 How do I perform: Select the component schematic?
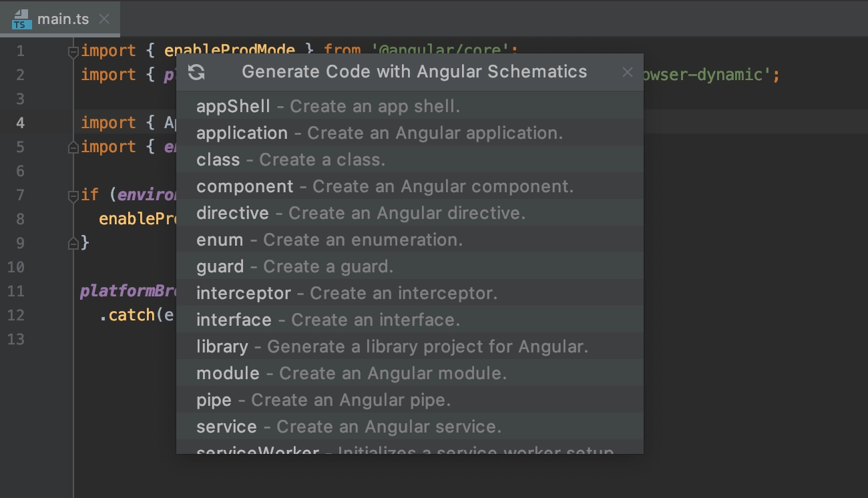click(x=410, y=186)
